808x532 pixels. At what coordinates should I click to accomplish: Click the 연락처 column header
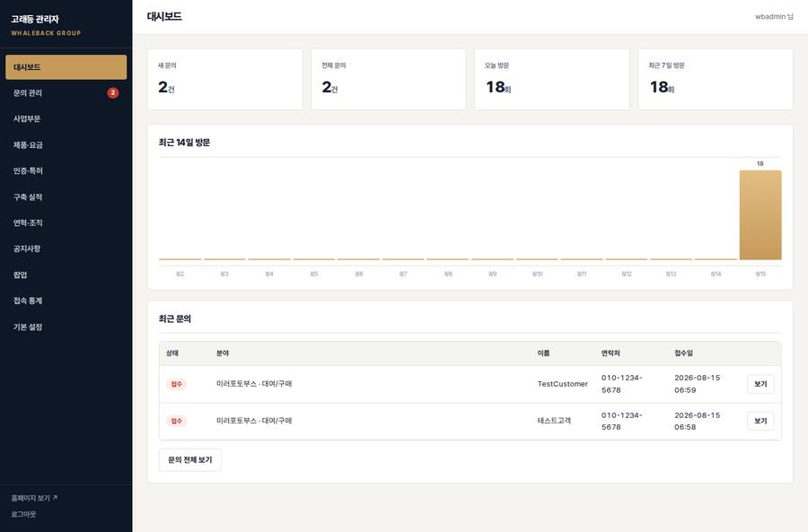point(610,353)
